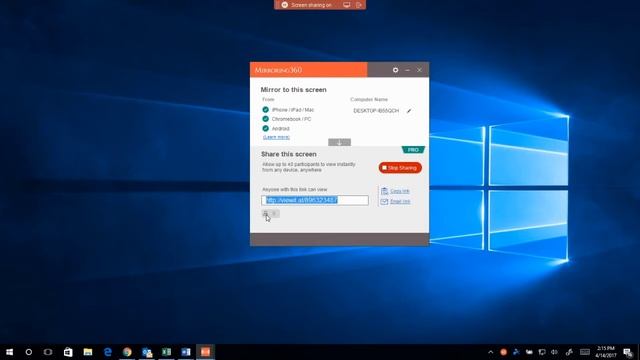Open the Windows Start menu
The image size is (640, 360).
pos(9,352)
